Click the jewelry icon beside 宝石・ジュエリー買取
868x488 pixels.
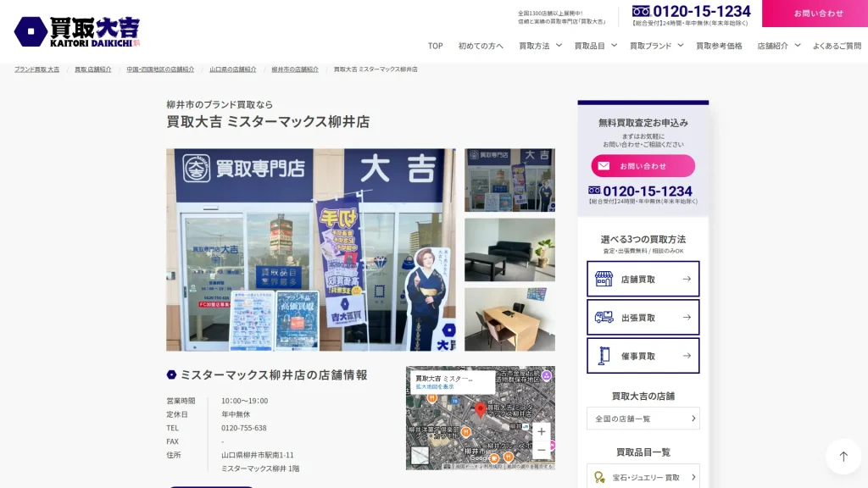(x=599, y=478)
